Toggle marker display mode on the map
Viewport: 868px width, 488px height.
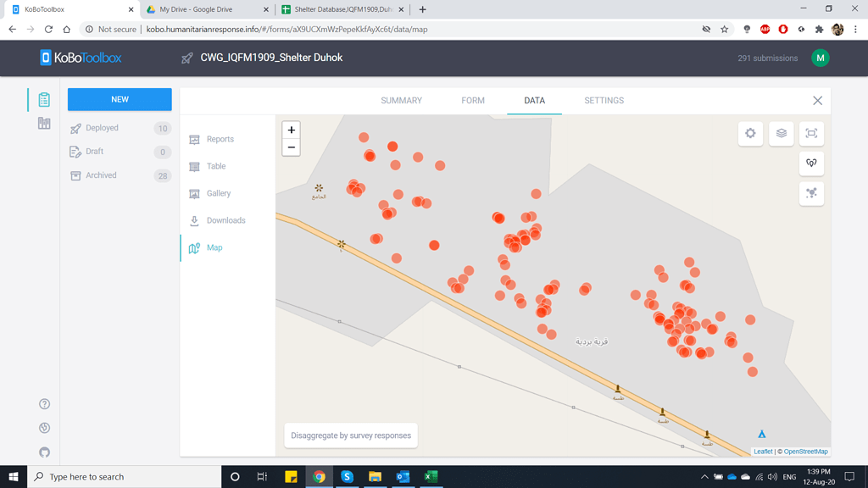[811, 164]
